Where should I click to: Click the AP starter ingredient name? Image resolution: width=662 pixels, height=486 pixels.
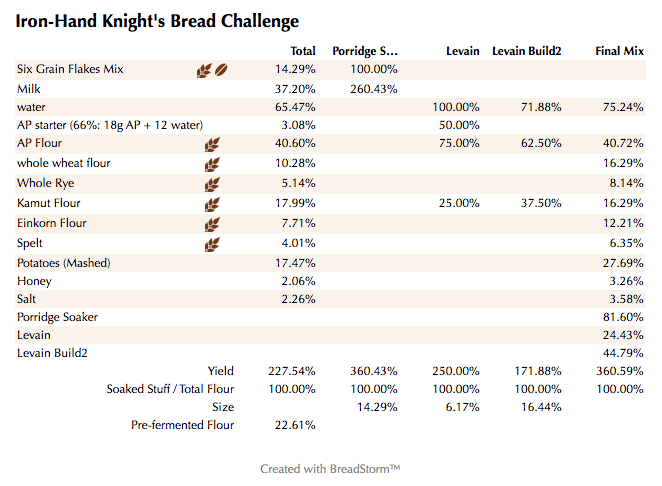(110, 125)
